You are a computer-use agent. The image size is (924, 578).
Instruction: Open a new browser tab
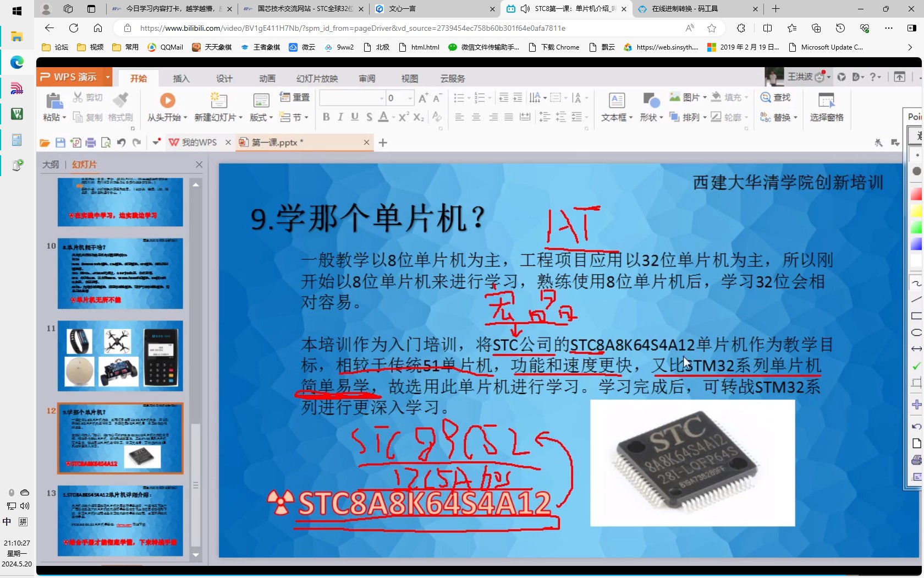[x=776, y=9]
